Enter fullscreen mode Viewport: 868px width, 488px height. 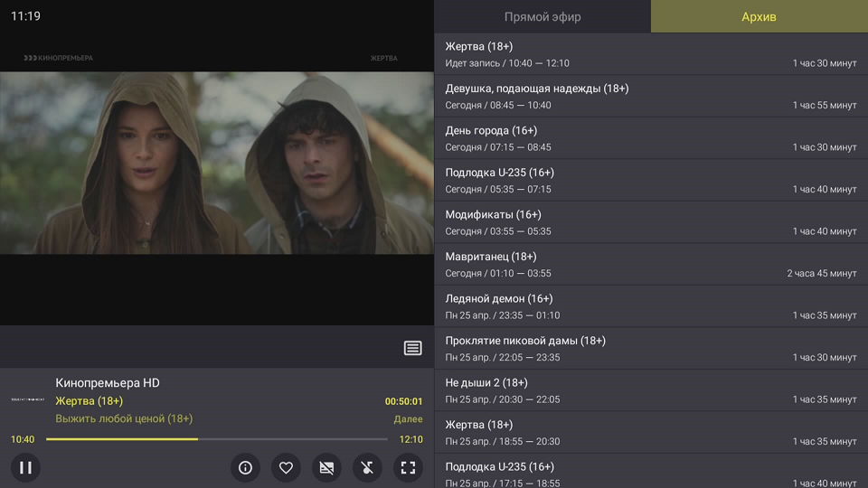pyautogui.click(x=408, y=467)
